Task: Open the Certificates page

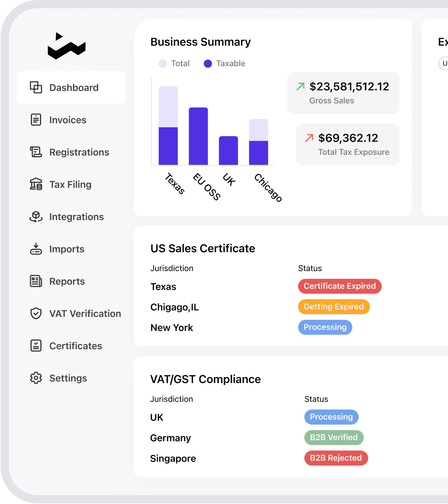Action: [x=71, y=346]
